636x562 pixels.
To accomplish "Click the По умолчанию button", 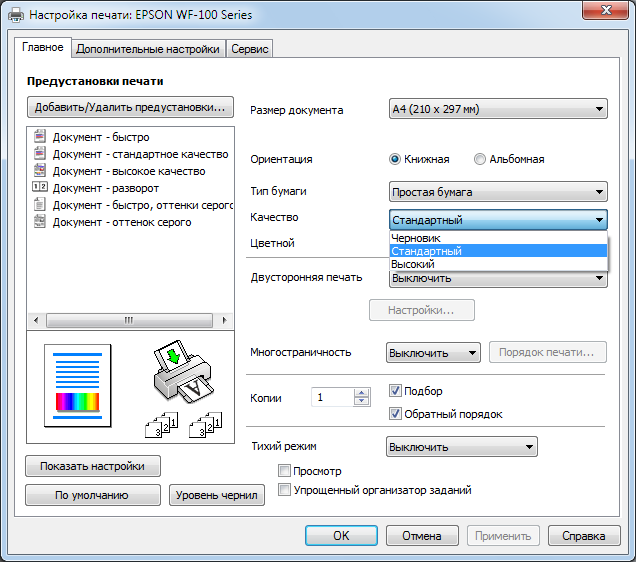I will point(93,495).
